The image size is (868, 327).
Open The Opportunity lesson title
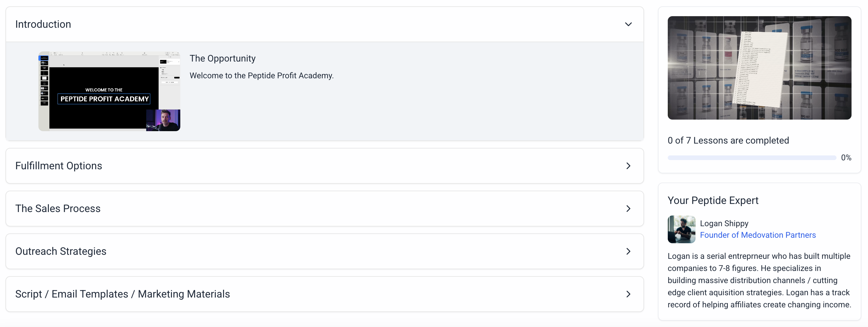222,58
